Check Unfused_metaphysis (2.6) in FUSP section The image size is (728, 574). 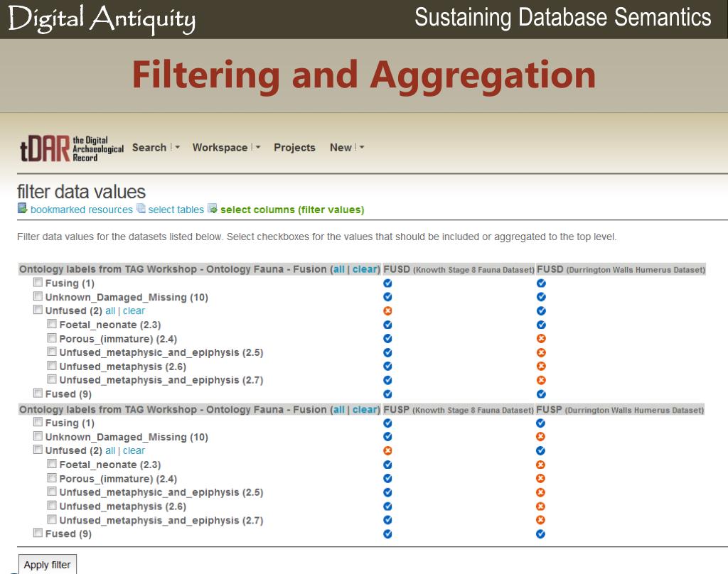coord(51,505)
